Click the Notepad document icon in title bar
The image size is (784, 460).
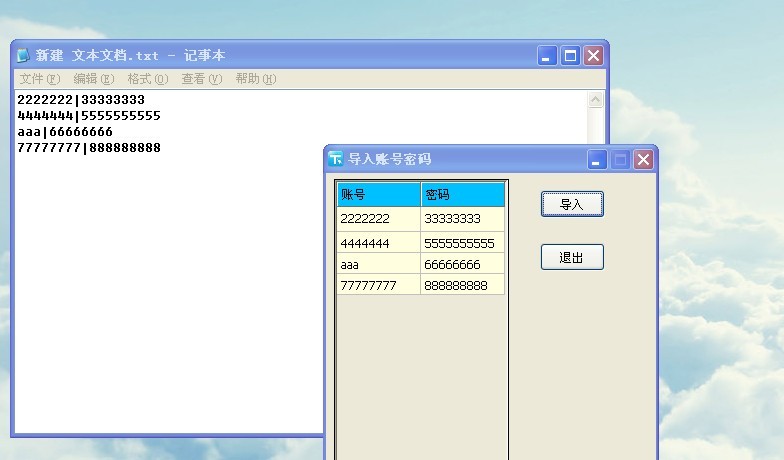coord(23,56)
